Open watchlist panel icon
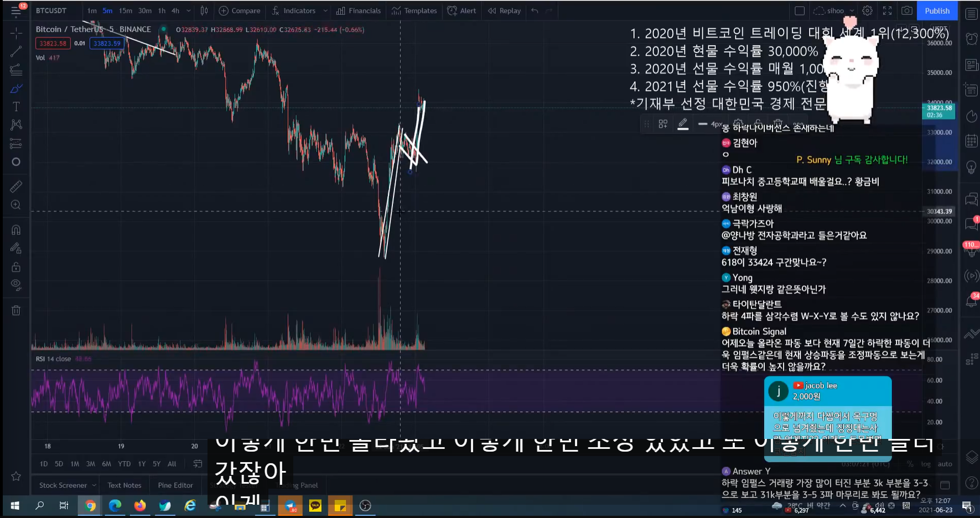The image size is (980, 518). [971, 13]
